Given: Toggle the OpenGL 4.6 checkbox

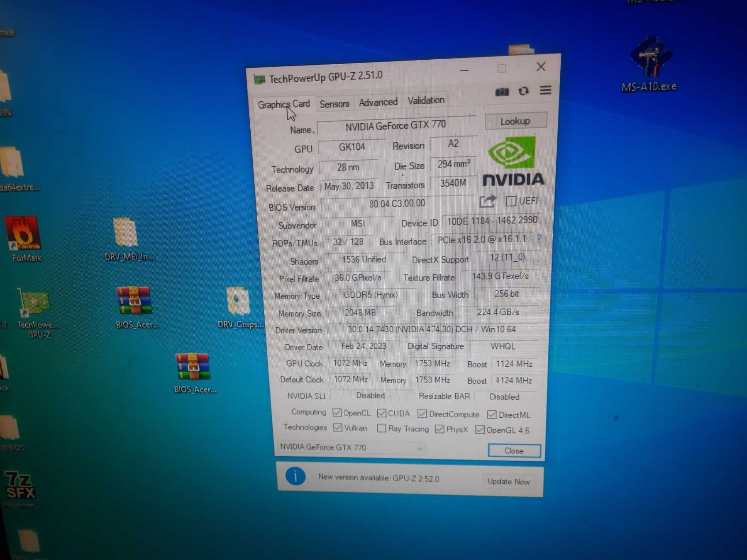Looking at the screenshot, I should point(480,430).
